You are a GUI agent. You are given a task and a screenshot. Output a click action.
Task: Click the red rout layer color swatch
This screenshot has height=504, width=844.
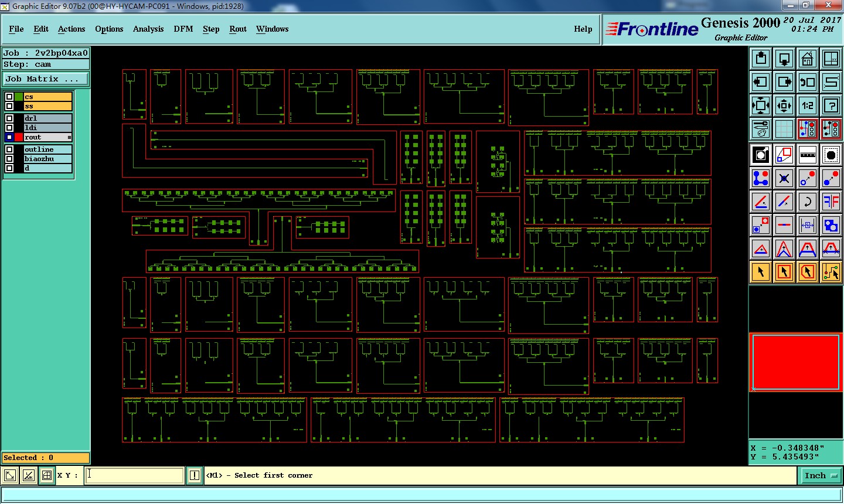click(19, 137)
